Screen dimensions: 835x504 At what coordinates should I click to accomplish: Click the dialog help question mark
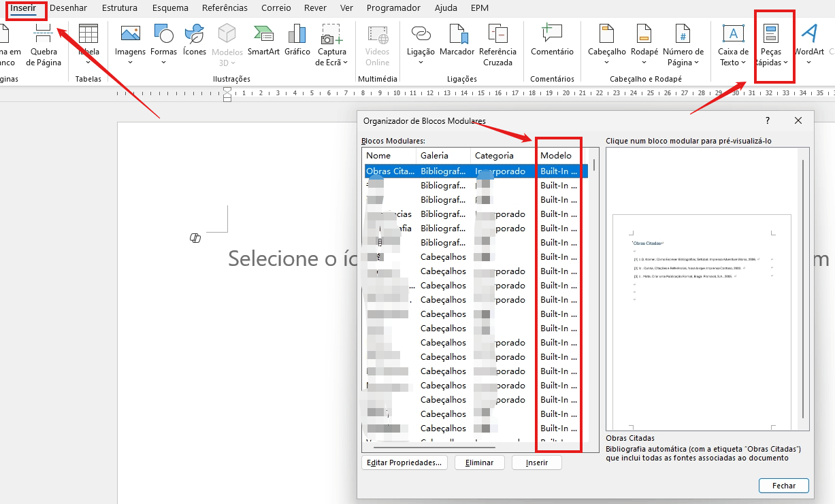(768, 120)
